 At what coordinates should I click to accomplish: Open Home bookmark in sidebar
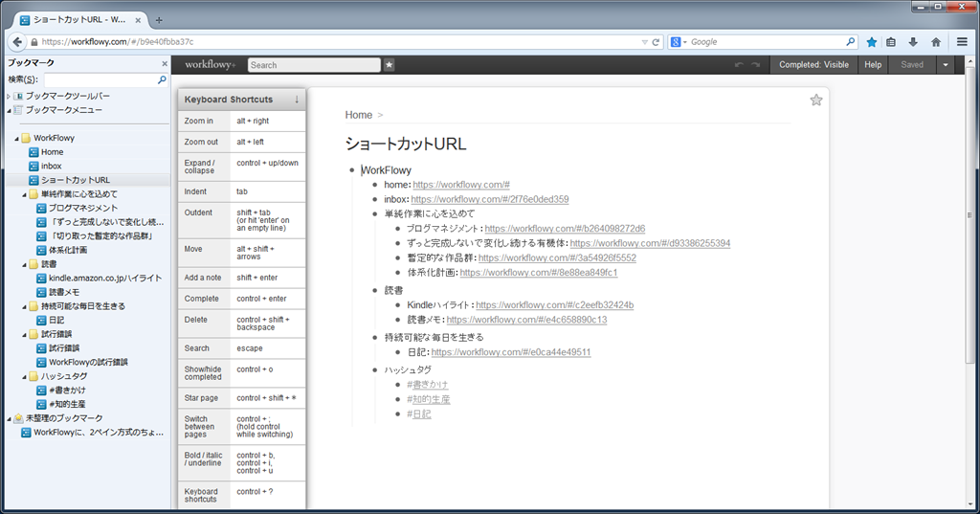(x=52, y=152)
